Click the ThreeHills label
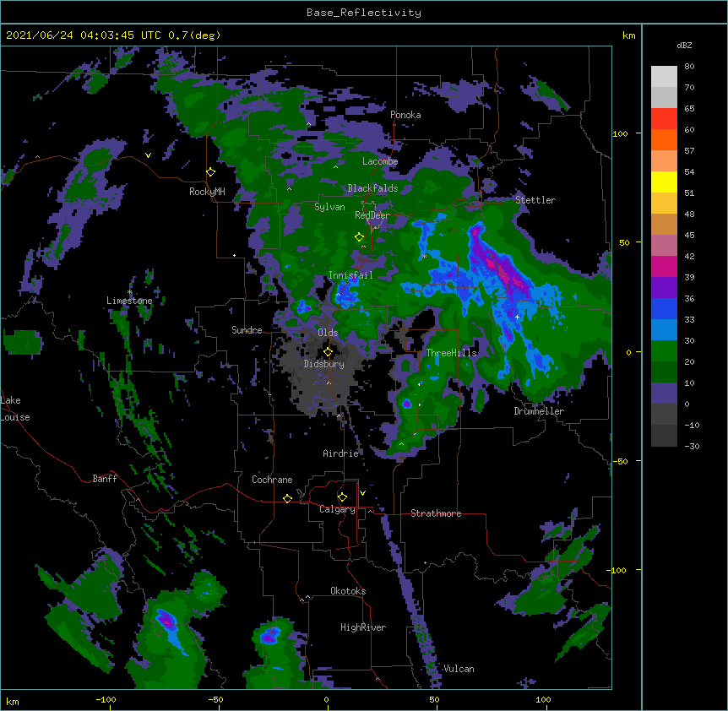The width and height of the screenshot is (728, 711). tap(451, 353)
